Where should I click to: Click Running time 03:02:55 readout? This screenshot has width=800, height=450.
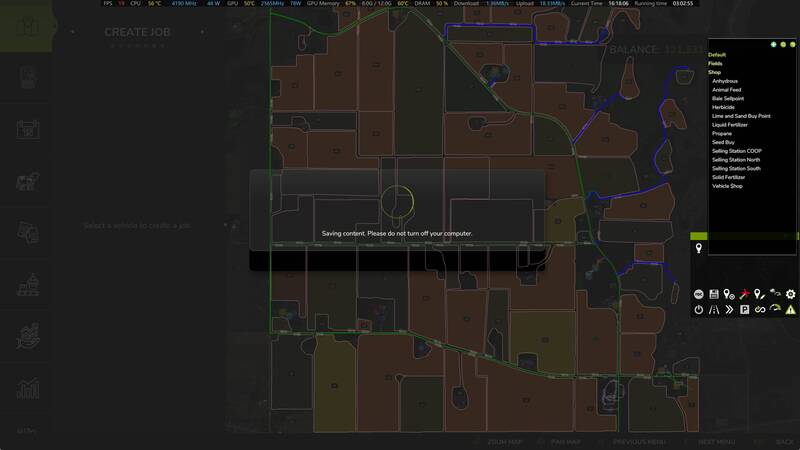click(x=664, y=3)
